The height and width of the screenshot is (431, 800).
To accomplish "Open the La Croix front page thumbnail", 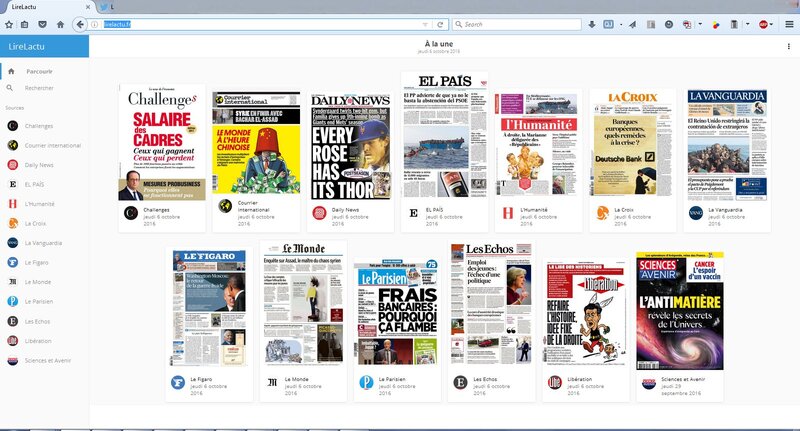I will tap(633, 142).
